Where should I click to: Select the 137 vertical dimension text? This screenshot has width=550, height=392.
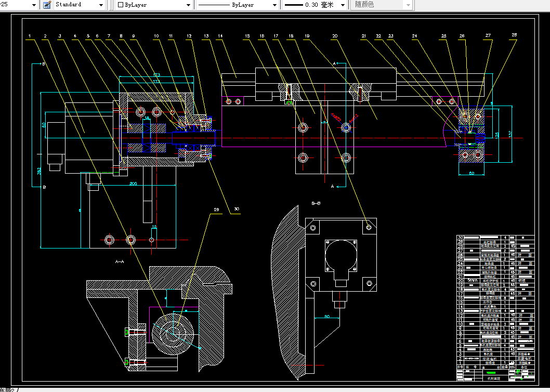pos(510,134)
